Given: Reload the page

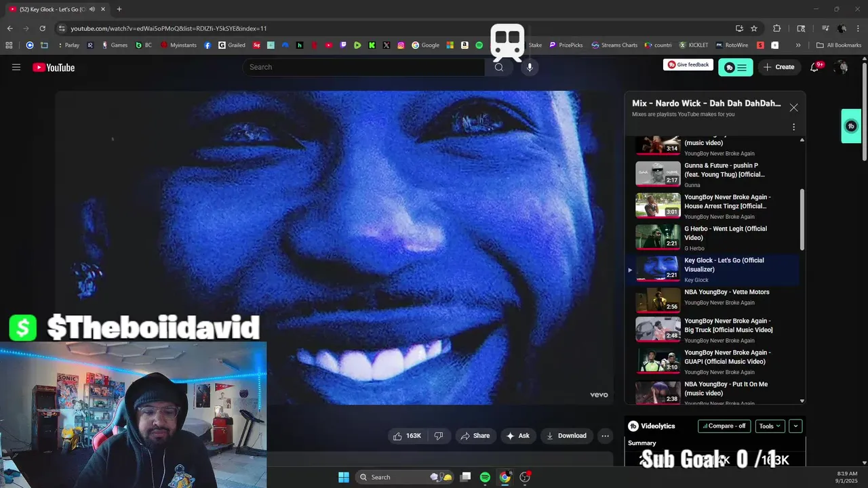Looking at the screenshot, I should point(42,28).
